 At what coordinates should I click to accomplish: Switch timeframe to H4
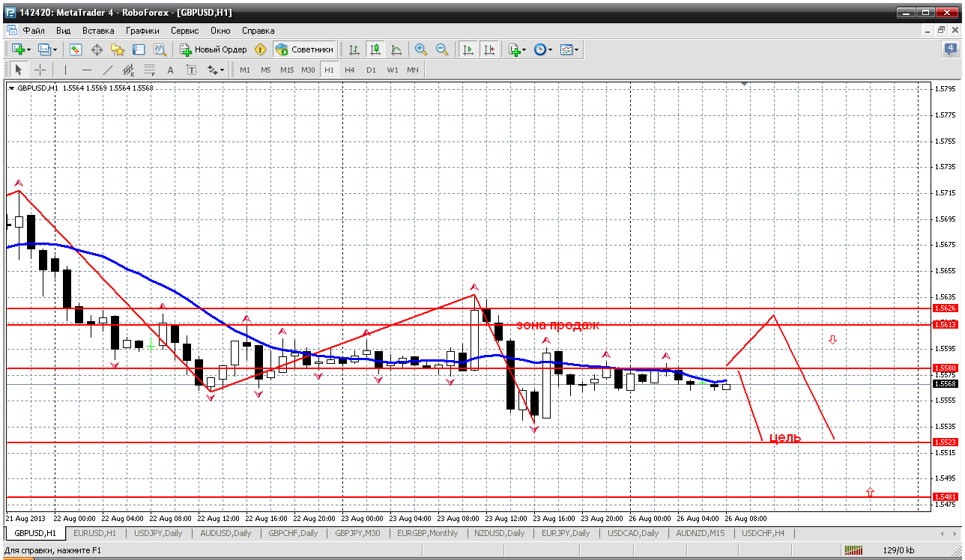point(350,70)
